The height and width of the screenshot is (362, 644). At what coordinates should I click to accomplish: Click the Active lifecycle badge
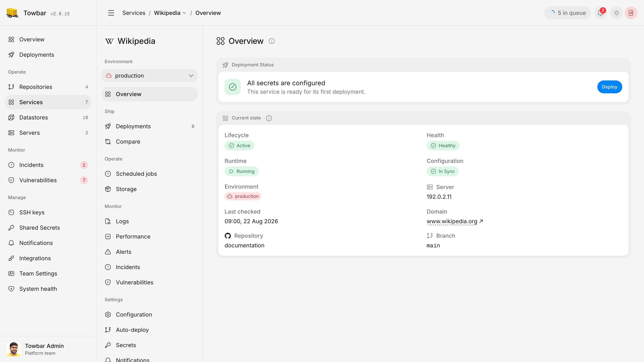[x=239, y=146]
